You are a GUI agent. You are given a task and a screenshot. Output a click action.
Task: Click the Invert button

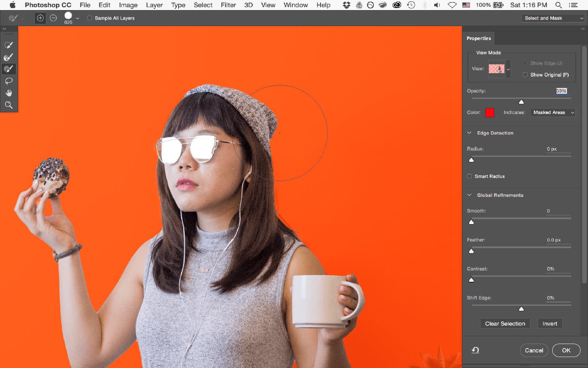tap(550, 323)
